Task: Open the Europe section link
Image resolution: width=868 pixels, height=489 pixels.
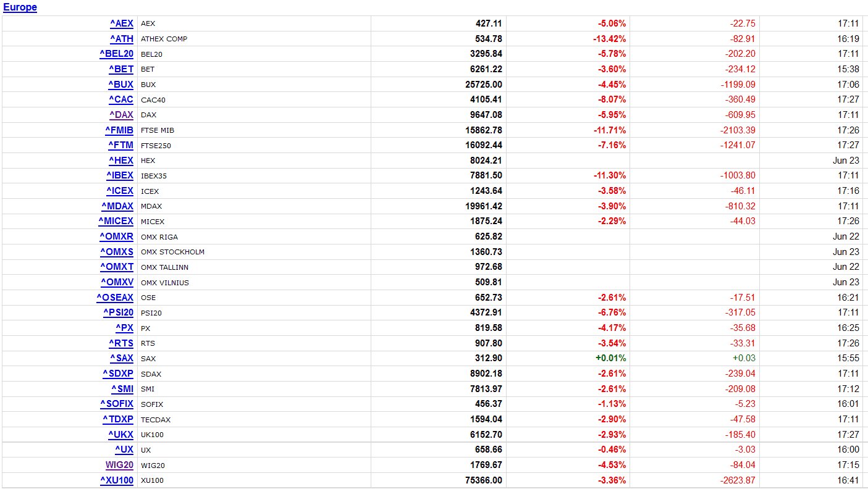Action: pyautogui.click(x=20, y=7)
